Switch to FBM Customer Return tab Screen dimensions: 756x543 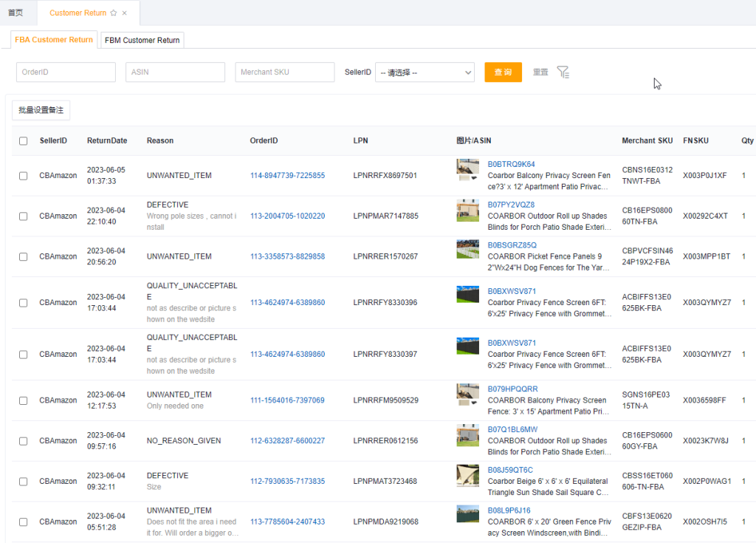point(142,40)
